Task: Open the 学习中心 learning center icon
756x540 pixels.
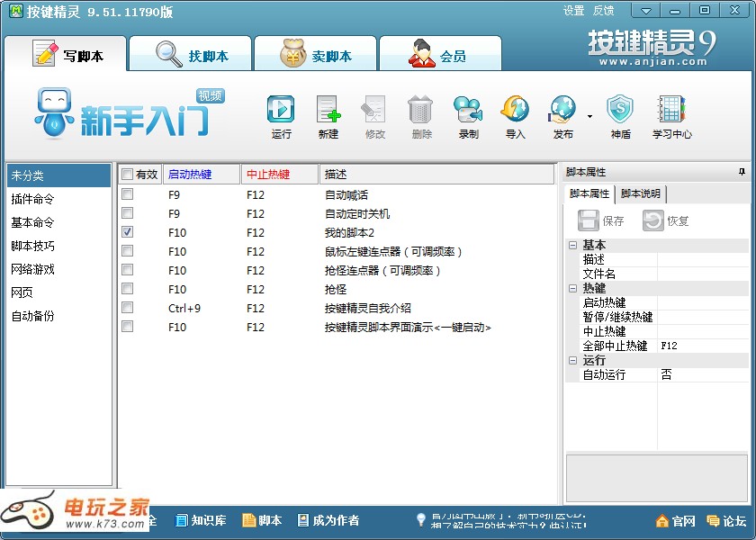Action: tap(671, 111)
